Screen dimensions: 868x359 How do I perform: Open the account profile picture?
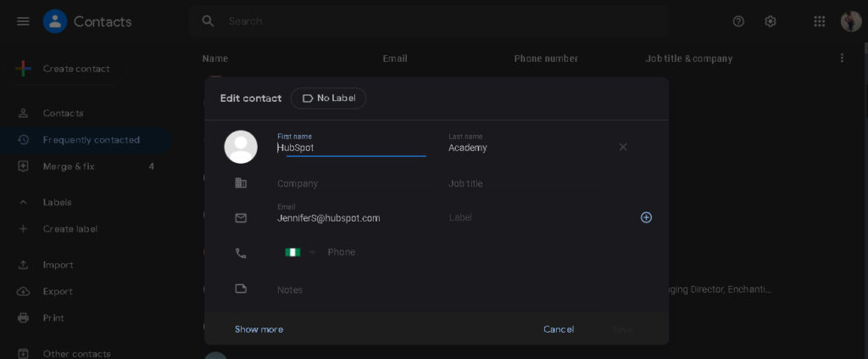851,21
